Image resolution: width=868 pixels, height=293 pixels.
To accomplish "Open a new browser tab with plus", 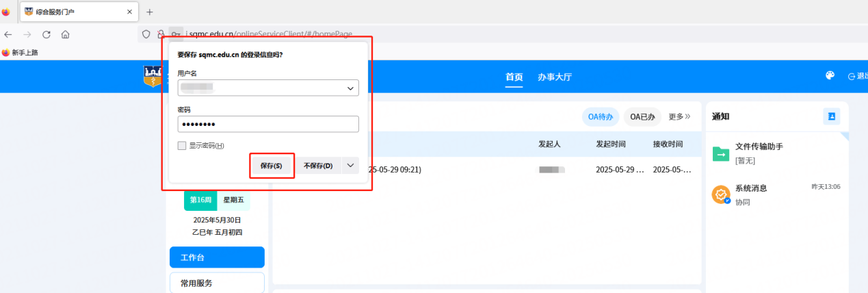I will click(x=150, y=12).
